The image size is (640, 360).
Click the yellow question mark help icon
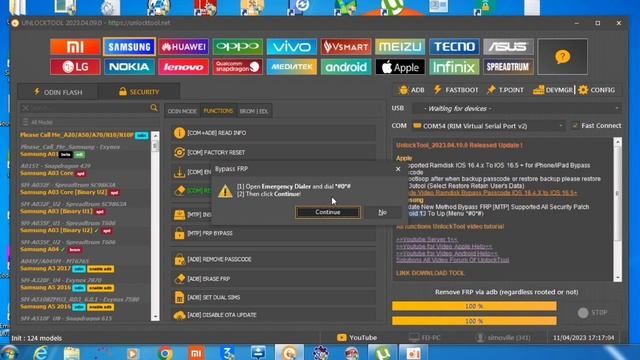click(562, 57)
